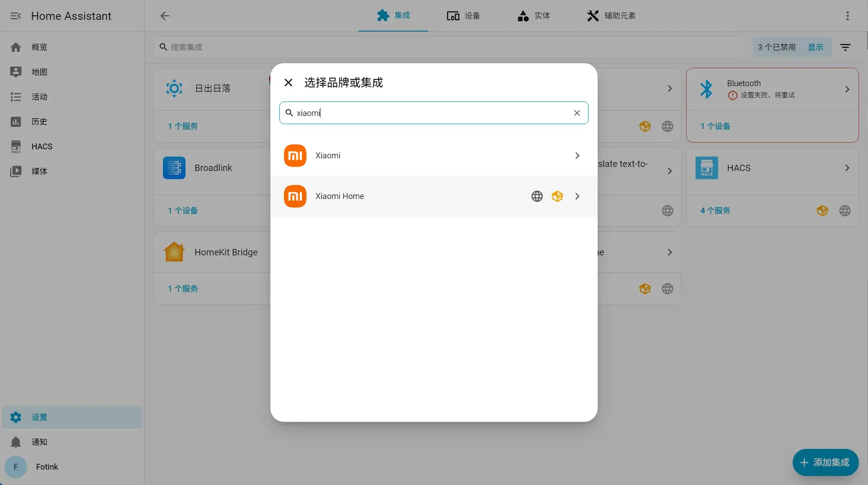Viewport: 868px width, 485px height.
Task: Open the Fotink user profile
Action: tap(72, 467)
